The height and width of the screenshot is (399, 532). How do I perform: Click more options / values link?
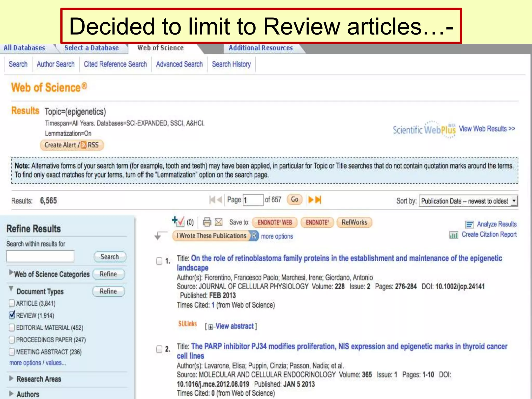coord(38,363)
